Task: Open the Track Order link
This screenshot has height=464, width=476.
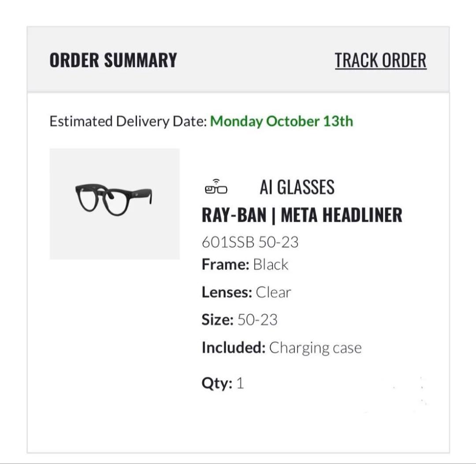Action: (381, 60)
